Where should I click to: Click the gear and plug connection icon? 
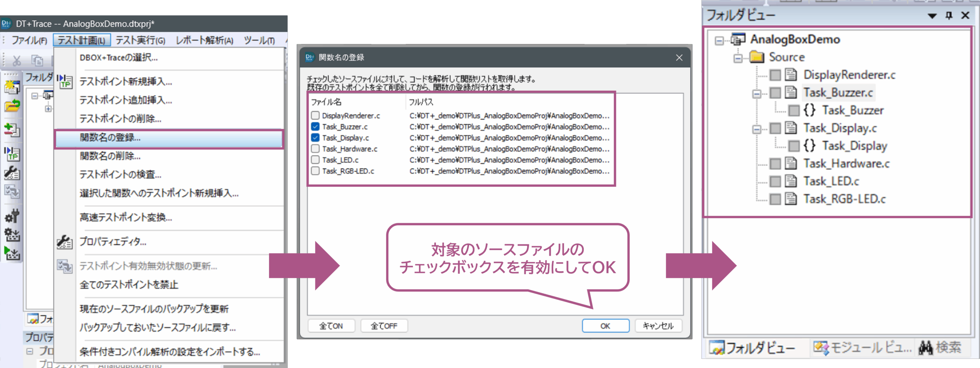point(12,216)
